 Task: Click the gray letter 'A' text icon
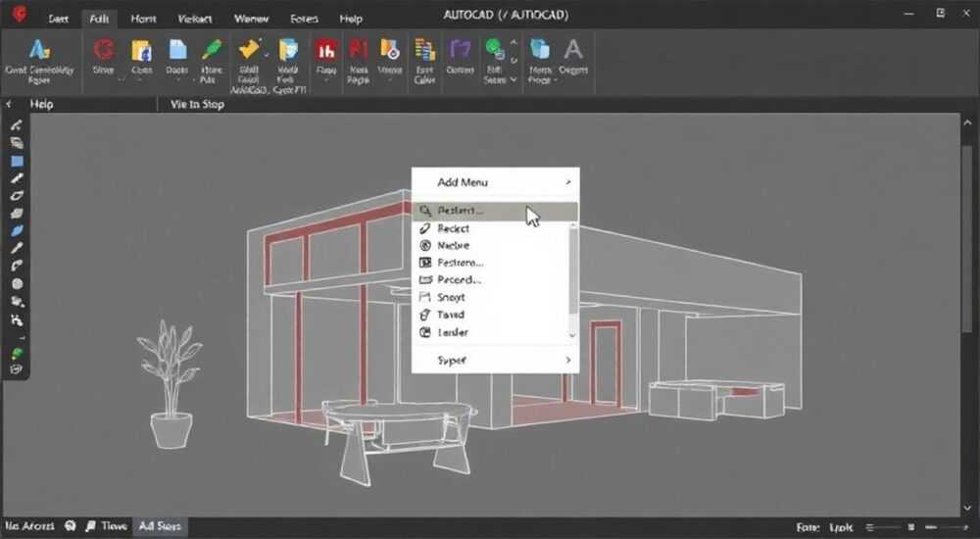pos(572,49)
